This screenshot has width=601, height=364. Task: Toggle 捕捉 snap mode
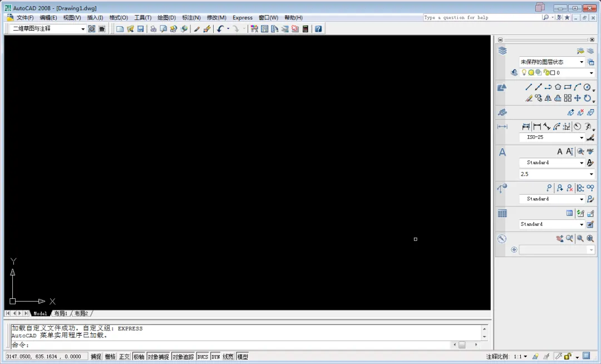pos(96,357)
